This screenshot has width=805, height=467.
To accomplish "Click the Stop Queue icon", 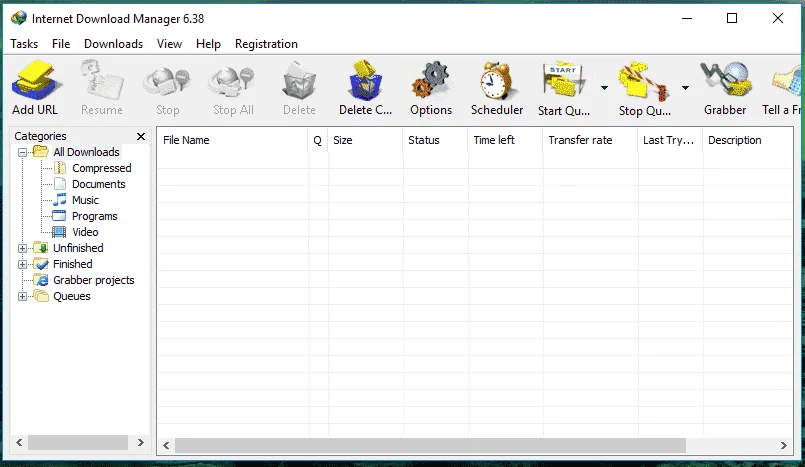I will pos(644,81).
